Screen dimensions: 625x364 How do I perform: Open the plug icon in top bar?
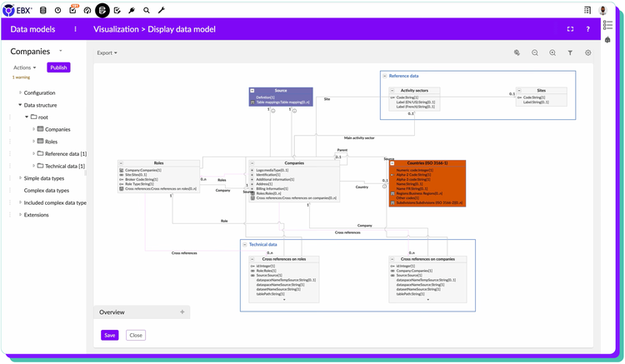(132, 10)
